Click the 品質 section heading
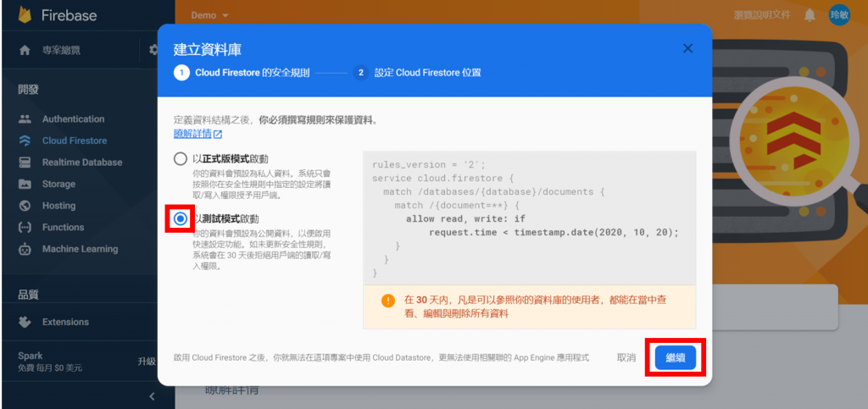The width and height of the screenshot is (868, 409). 28,295
